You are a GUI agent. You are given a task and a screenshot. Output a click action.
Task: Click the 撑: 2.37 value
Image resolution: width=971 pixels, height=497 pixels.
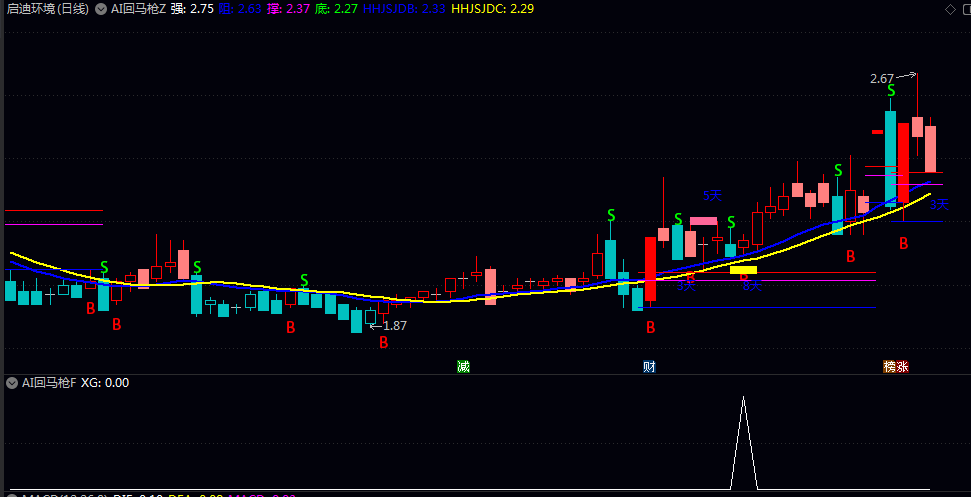tap(288, 9)
